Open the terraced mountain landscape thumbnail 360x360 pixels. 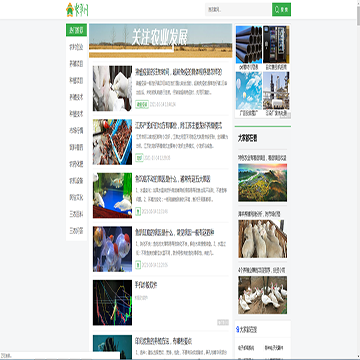click(x=262, y=182)
